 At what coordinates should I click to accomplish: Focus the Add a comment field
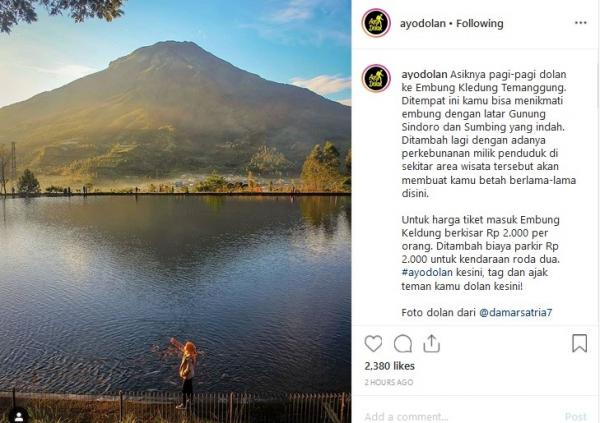tap(459, 416)
